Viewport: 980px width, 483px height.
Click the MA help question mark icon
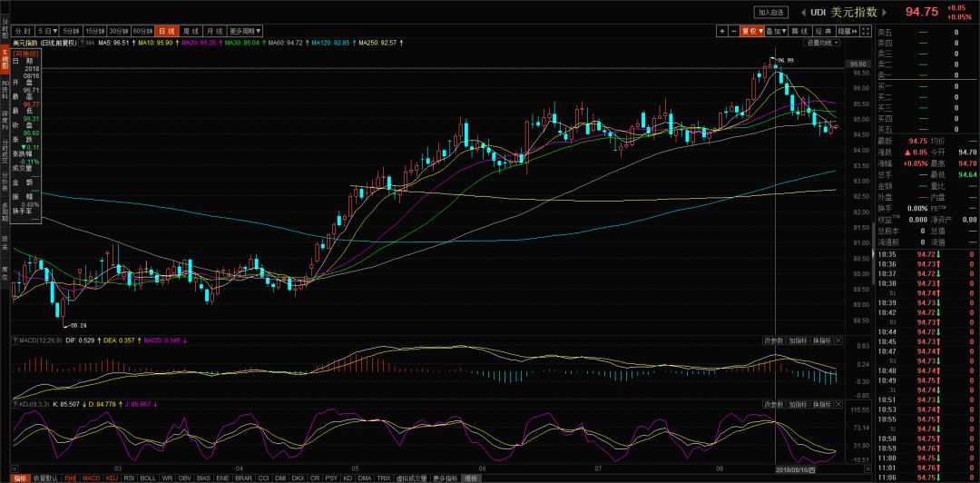[x=81, y=43]
